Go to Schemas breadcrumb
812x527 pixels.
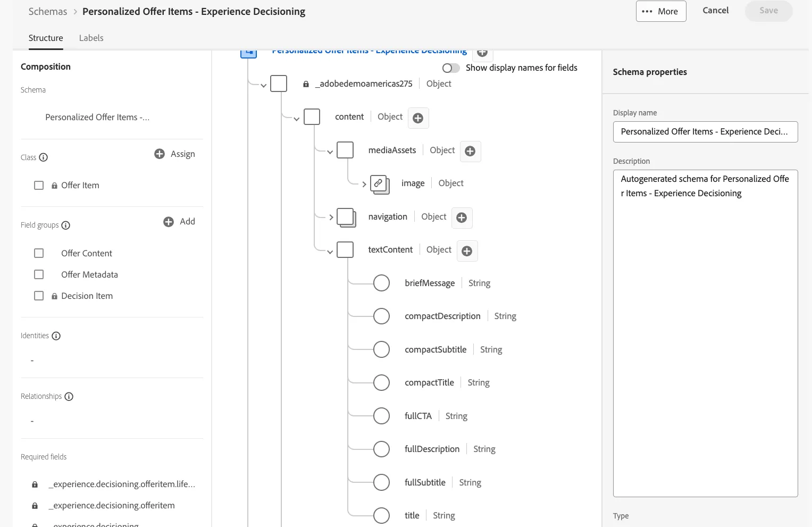[x=48, y=12]
